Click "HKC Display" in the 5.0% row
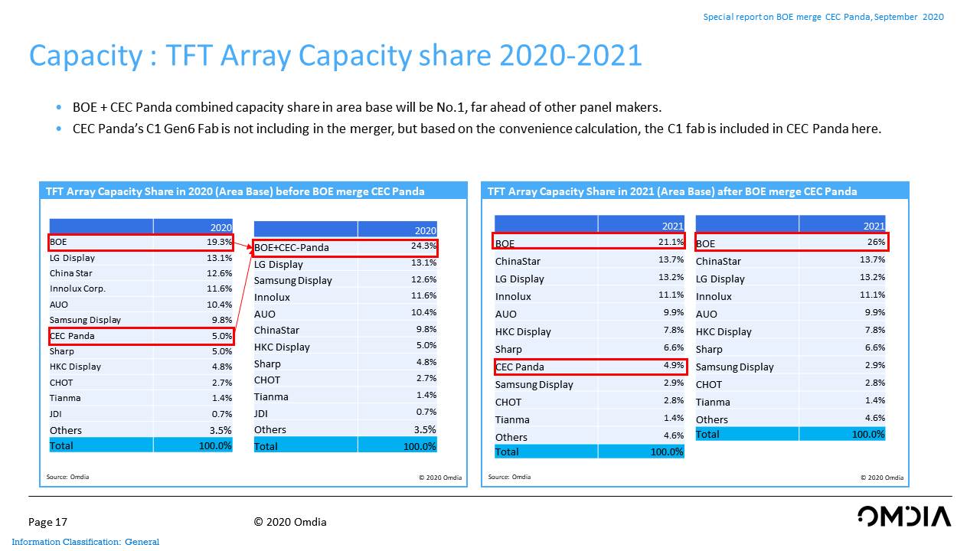 tap(282, 347)
